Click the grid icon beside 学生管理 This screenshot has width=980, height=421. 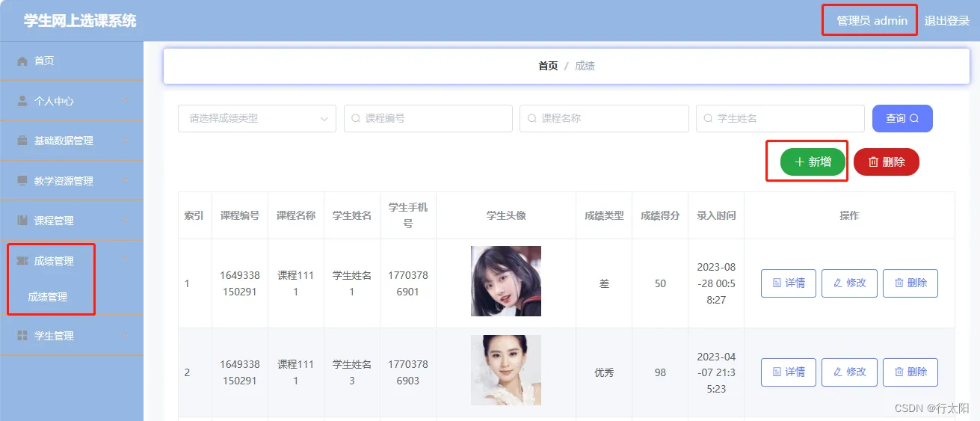tap(22, 336)
